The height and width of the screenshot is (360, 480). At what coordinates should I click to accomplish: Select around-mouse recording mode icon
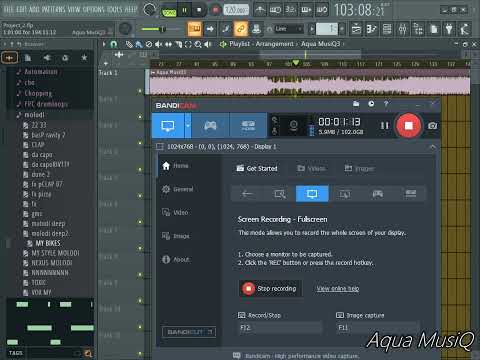345,194
